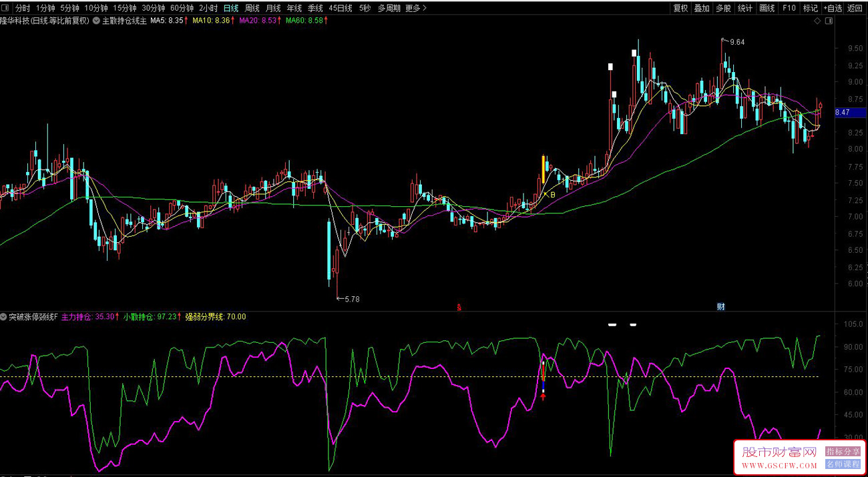
Task: Toggle the side panel icon beside the diamond
Action: pyautogui.click(x=829, y=21)
